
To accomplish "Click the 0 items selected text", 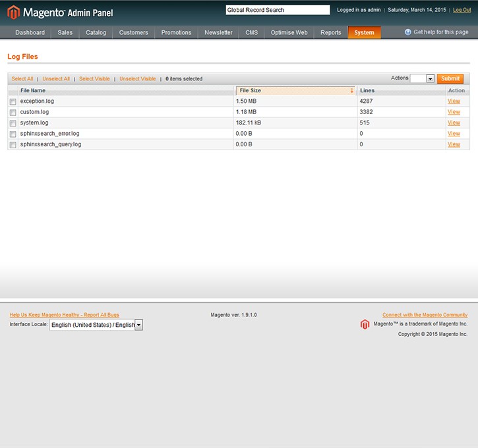I will [184, 79].
